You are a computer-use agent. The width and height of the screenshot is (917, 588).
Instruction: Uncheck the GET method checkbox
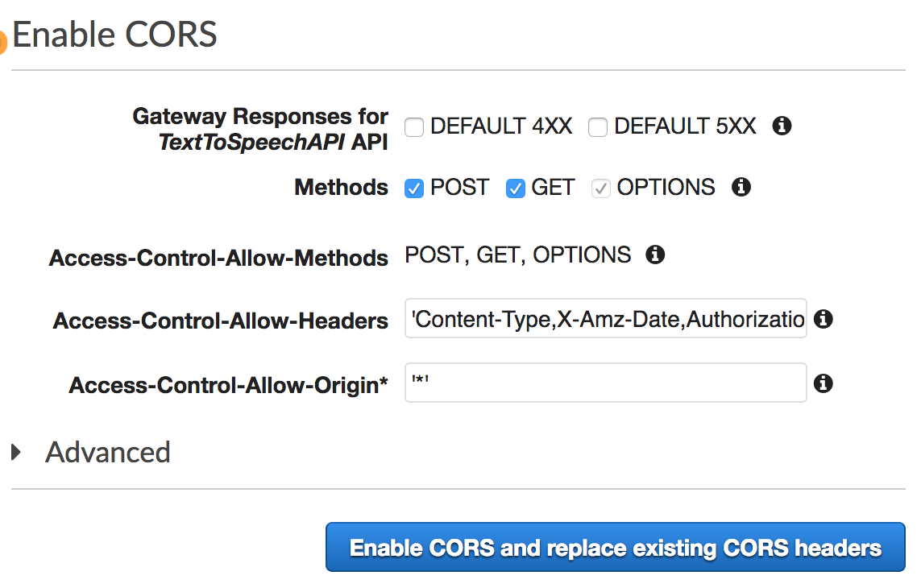click(x=515, y=188)
